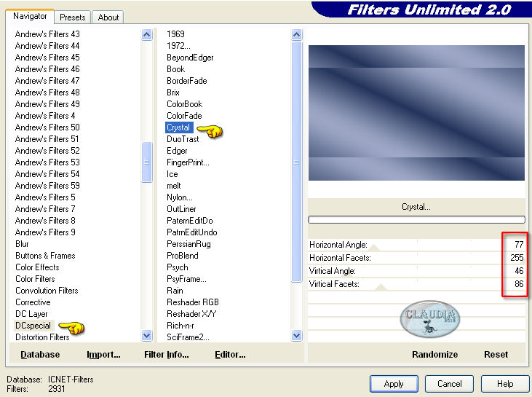Viewport: 532px width, 397px height.
Task: Select the ColorBook filter
Action: pyautogui.click(x=185, y=104)
